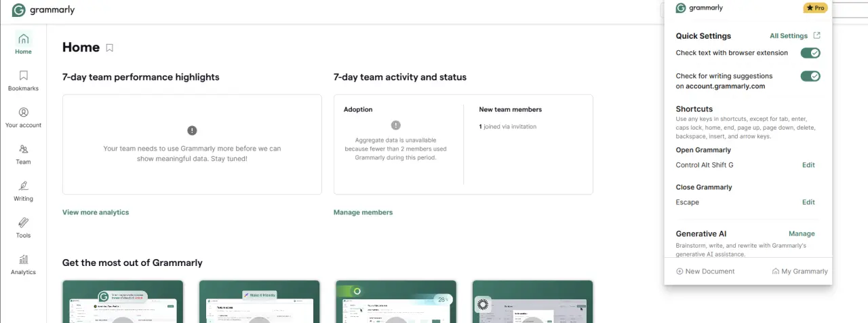Open the Writing sidebar section
Viewport: 868px width, 323px height.
(x=23, y=191)
